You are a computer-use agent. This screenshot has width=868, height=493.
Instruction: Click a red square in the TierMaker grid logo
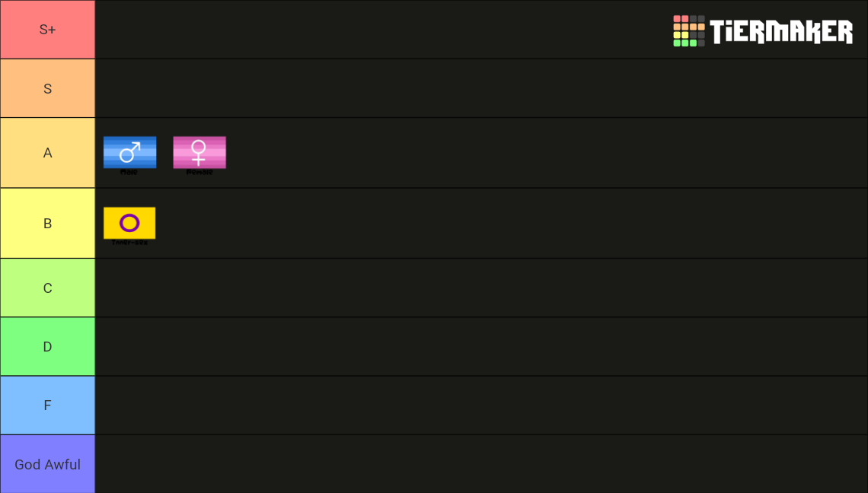click(676, 17)
